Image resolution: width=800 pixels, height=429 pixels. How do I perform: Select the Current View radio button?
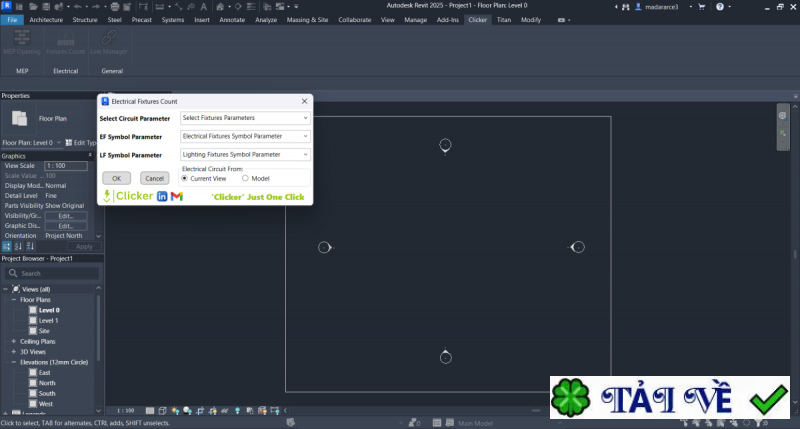tap(186, 178)
